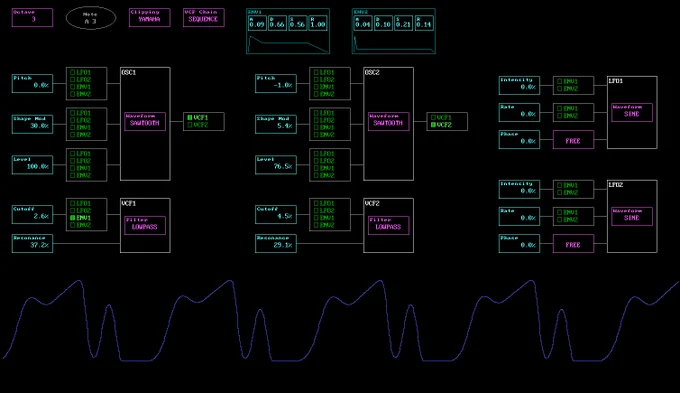Uncheck VCF2 routing for OSC2
Screen dimensions: 680x393
[x=433, y=125]
